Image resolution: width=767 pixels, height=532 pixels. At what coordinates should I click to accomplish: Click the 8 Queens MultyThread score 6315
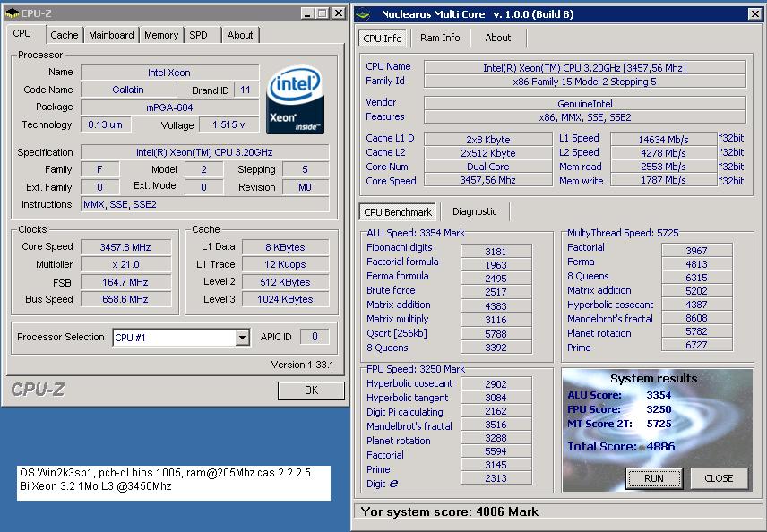pyautogui.click(x=696, y=278)
